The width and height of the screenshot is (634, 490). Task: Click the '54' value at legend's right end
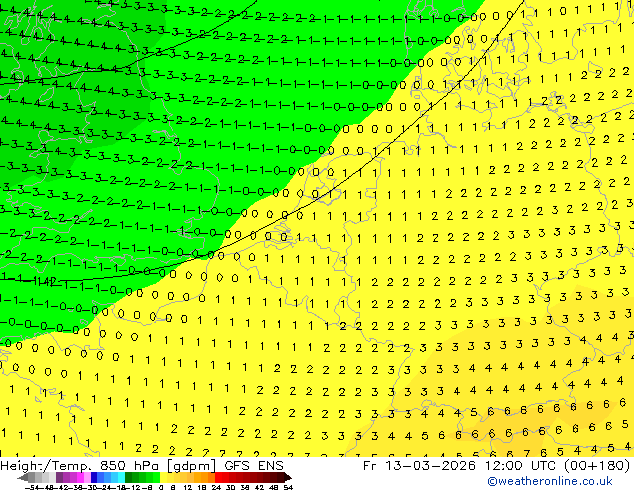click(288, 488)
